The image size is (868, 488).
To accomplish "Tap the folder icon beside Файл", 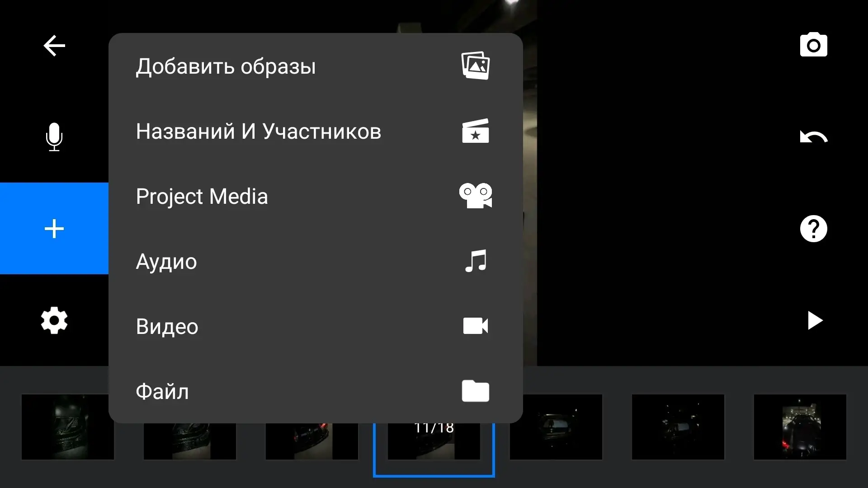I will coord(476,391).
